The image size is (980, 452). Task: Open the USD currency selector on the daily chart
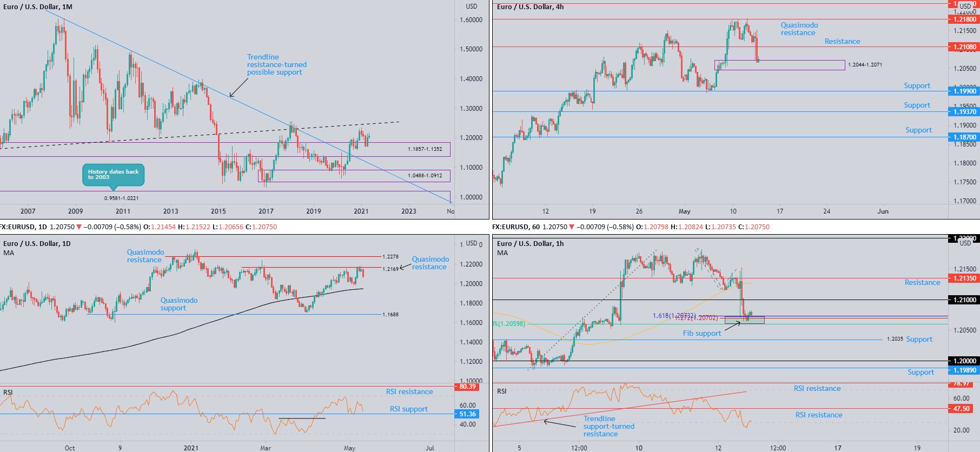[472, 243]
